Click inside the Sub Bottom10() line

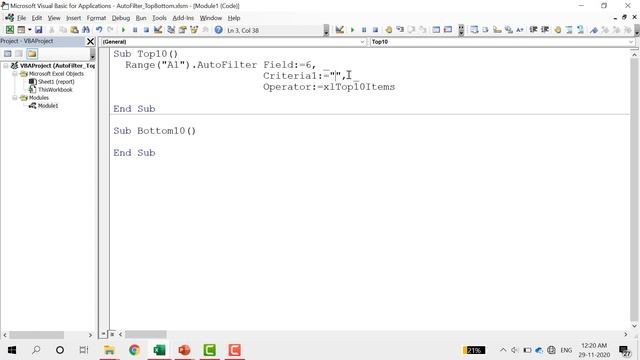[155, 131]
